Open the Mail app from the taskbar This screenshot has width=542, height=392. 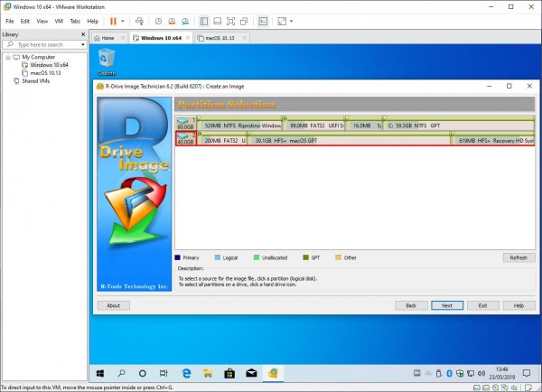(251, 373)
